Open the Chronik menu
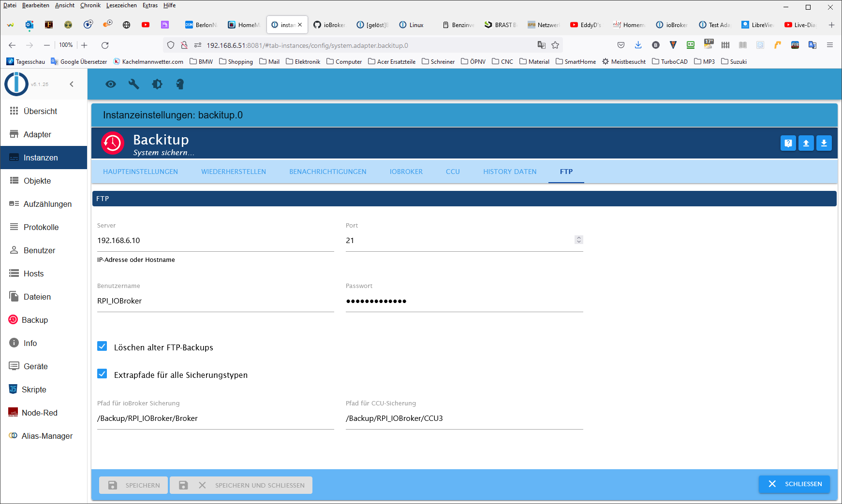This screenshot has width=842, height=504. 90,5
